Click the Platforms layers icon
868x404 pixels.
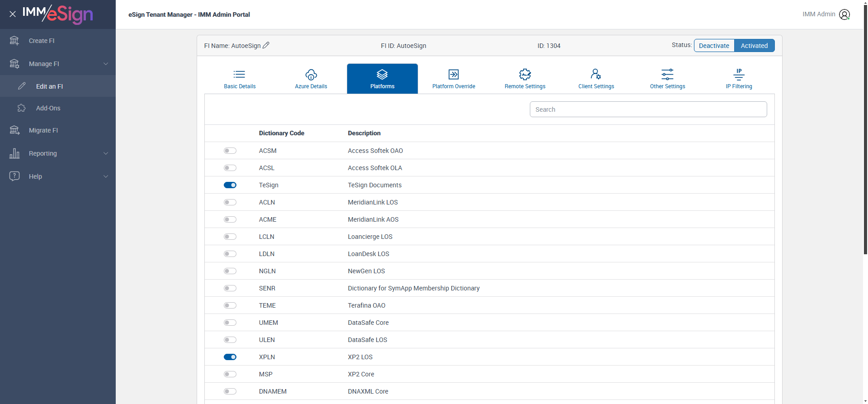(382, 74)
